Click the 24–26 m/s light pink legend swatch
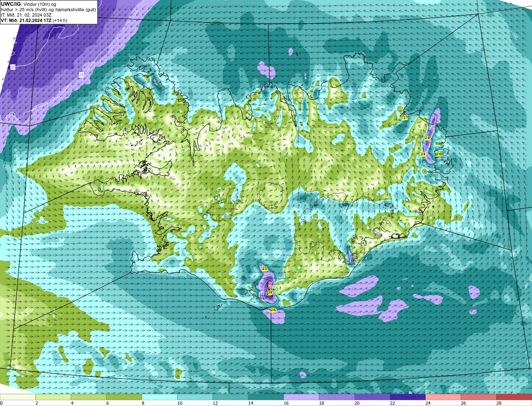Screen dimensions: 532x406 tap(443, 397)
